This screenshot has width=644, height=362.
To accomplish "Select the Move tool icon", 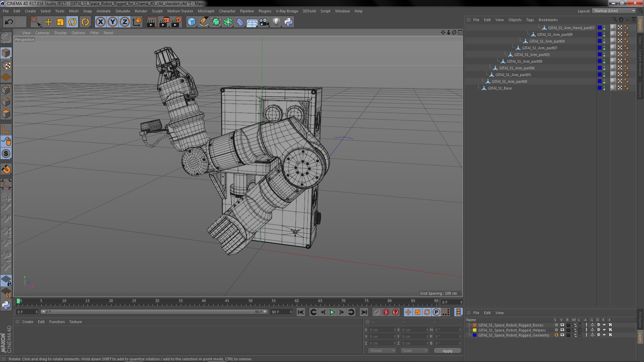I will point(48,22).
